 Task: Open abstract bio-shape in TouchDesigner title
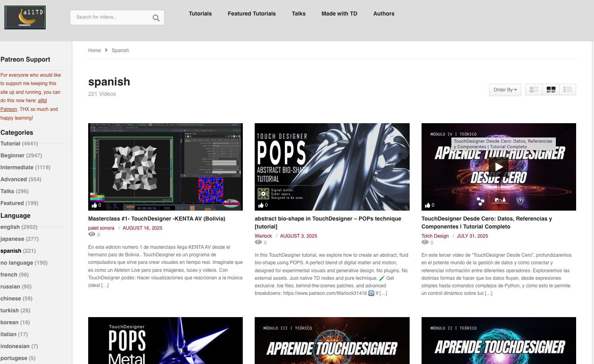click(328, 223)
